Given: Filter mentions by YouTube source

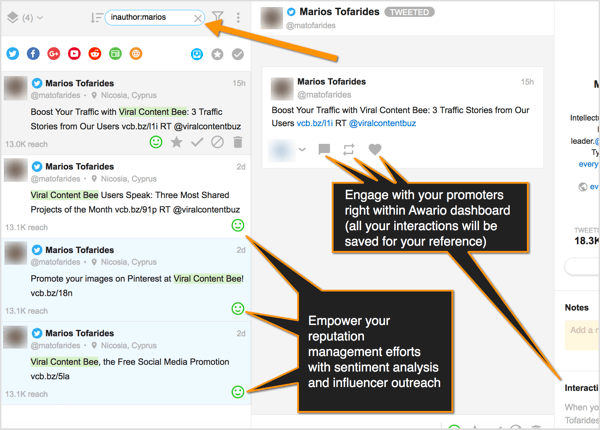Looking at the screenshot, I should click(74, 54).
